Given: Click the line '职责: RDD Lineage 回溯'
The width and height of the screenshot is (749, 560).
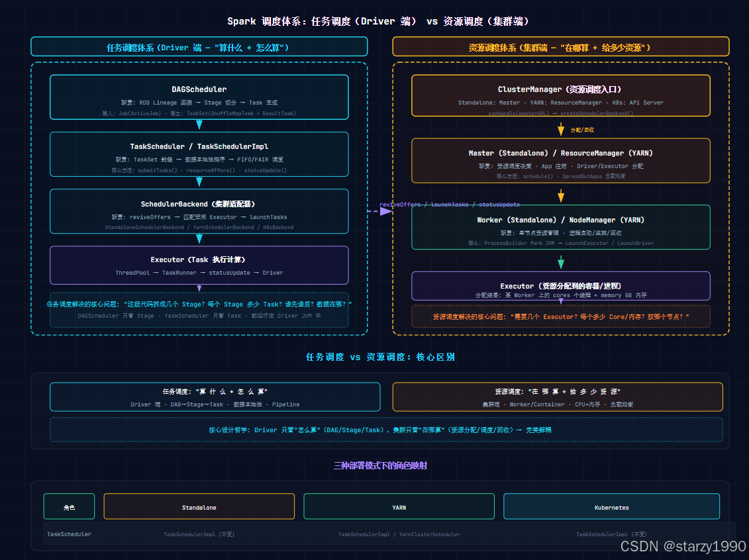Looking at the screenshot, I should tap(199, 103).
